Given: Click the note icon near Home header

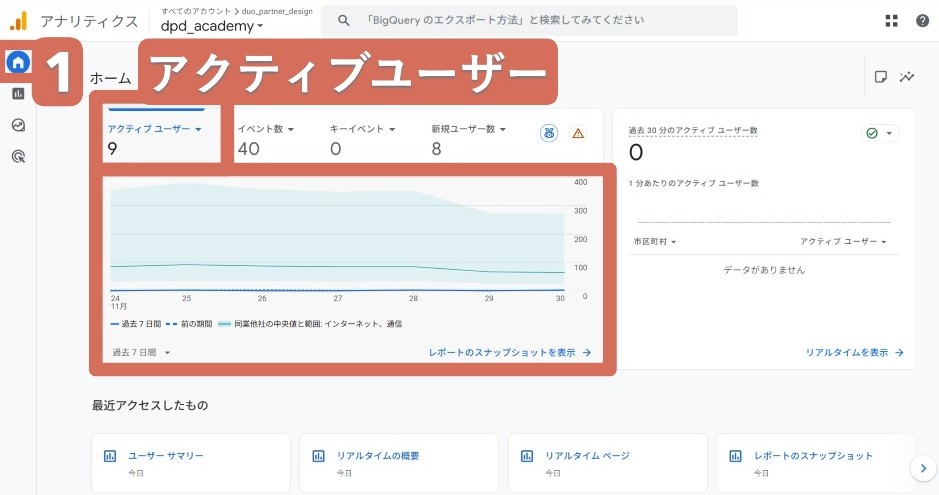Looking at the screenshot, I should [x=880, y=77].
